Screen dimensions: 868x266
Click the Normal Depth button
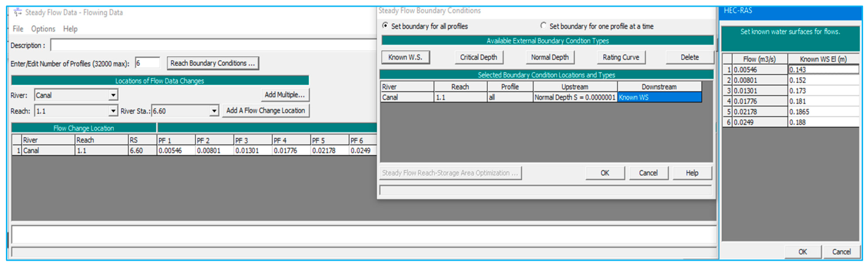[x=551, y=57]
